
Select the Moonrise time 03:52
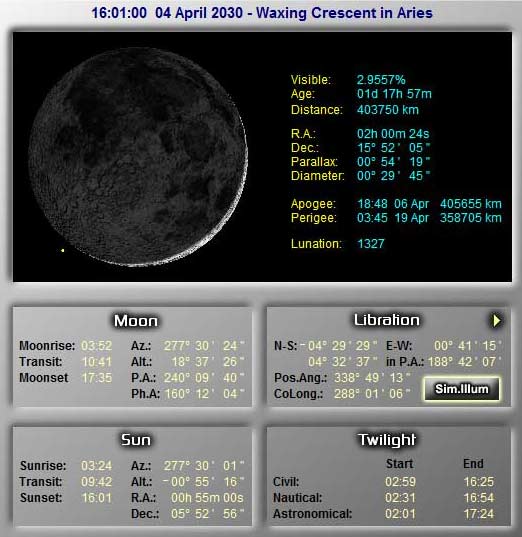(x=96, y=346)
